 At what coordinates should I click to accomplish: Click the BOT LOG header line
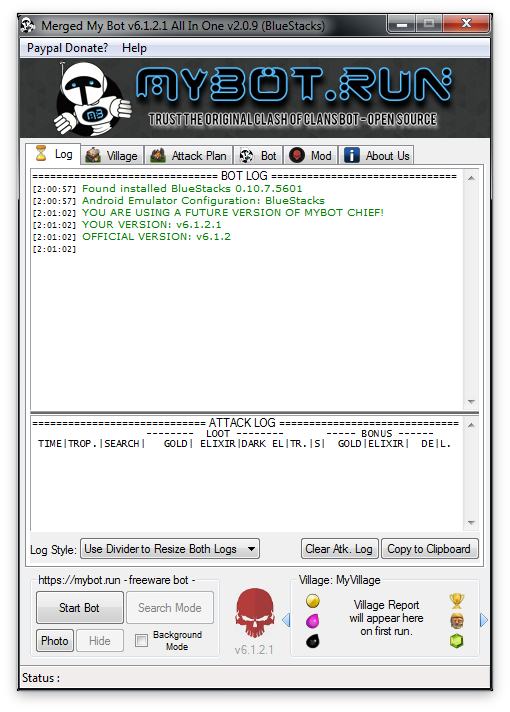[244, 176]
